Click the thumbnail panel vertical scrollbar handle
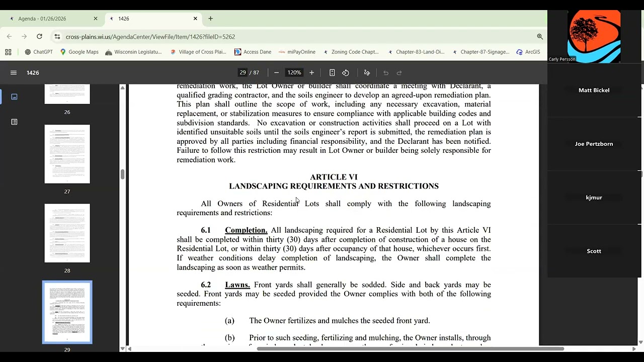This screenshot has height=362, width=644. 122,174
